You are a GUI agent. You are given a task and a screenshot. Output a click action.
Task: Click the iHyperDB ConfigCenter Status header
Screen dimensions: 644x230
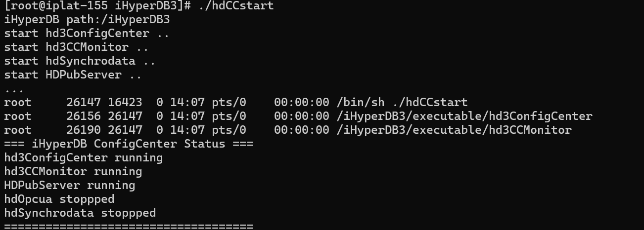point(128,144)
